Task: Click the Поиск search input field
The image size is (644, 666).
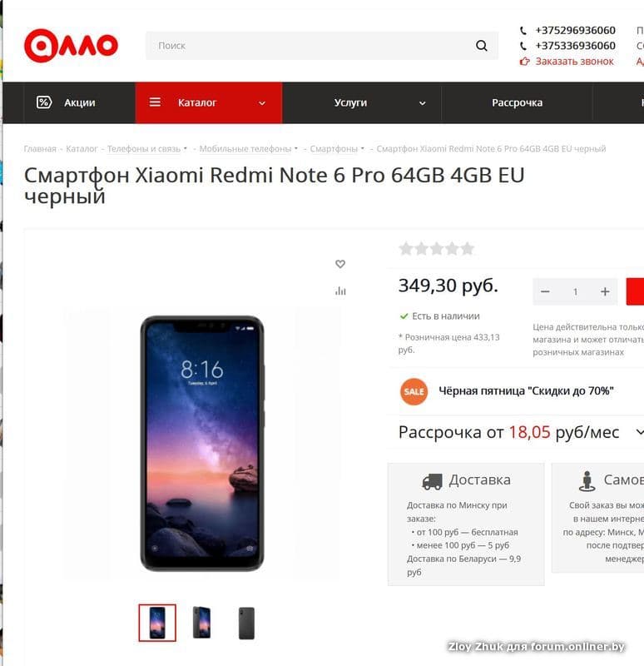Action: click(310, 46)
